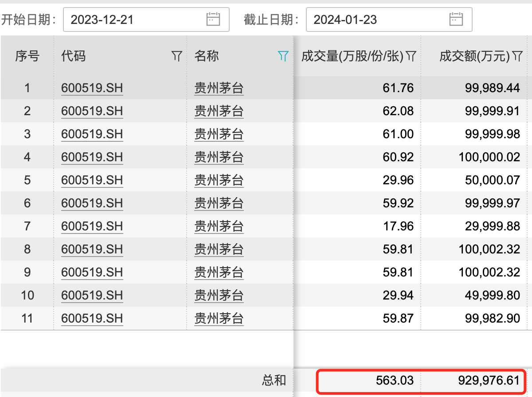This screenshot has width=532, height=397.
Task: Click 贵州茅台 link in row 7
Action: click(x=219, y=226)
